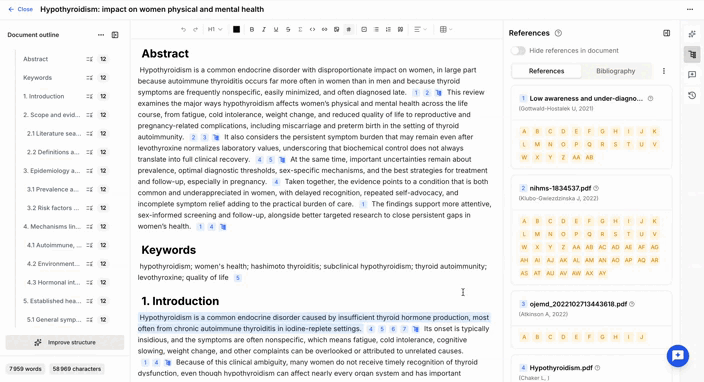The image size is (704, 382).
Task: Toggle the highlighted hash toolbar button
Action: click(348, 30)
